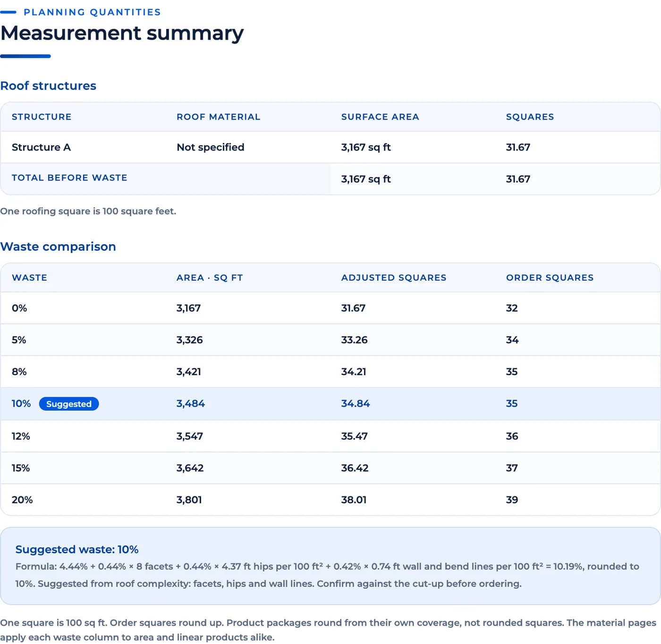Select the "SURFACE AREA" column header
661x644 pixels.
[x=380, y=117]
